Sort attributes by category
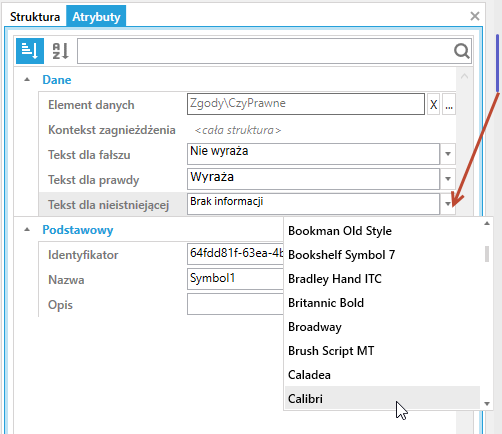Image resolution: width=502 pixels, height=434 pixels. point(30,51)
